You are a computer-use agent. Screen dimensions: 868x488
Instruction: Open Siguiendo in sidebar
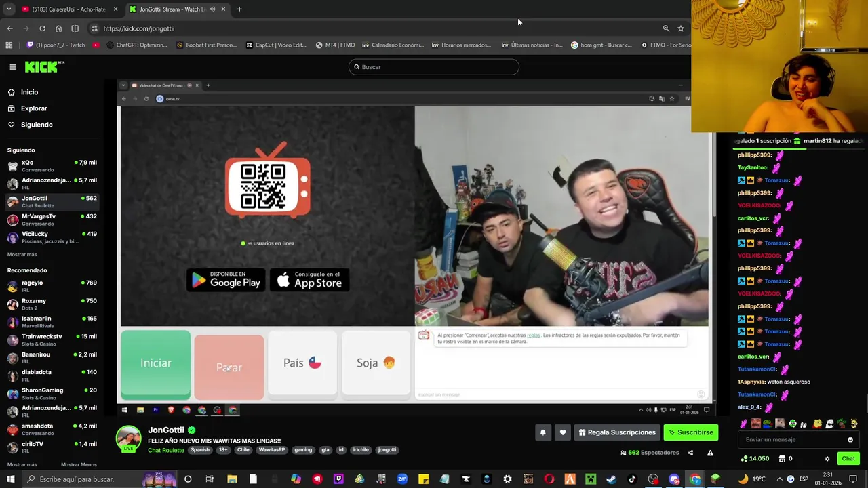[37, 125]
